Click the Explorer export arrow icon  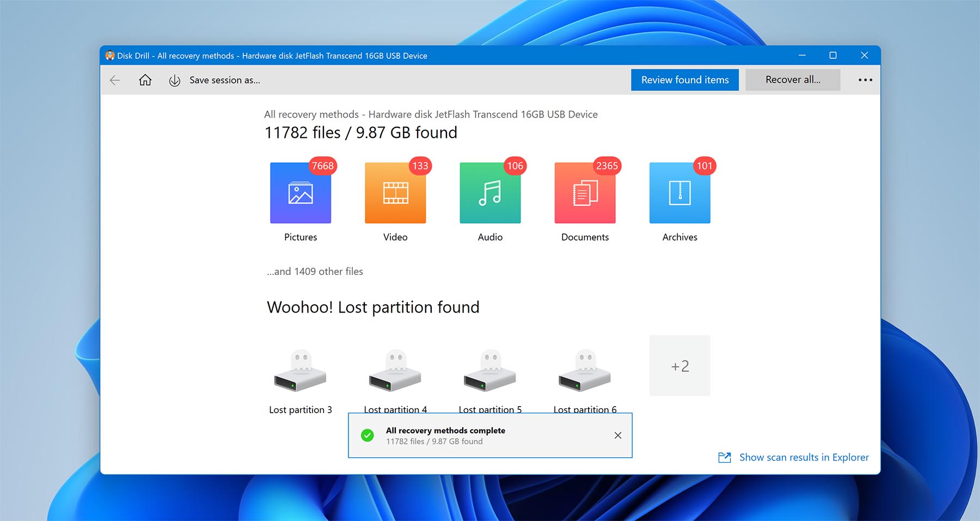click(x=725, y=457)
